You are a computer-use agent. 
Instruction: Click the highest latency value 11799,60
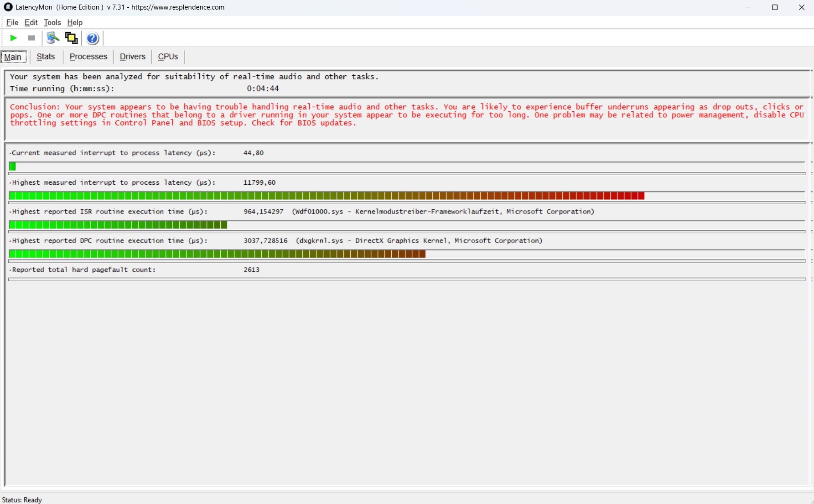click(x=259, y=182)
